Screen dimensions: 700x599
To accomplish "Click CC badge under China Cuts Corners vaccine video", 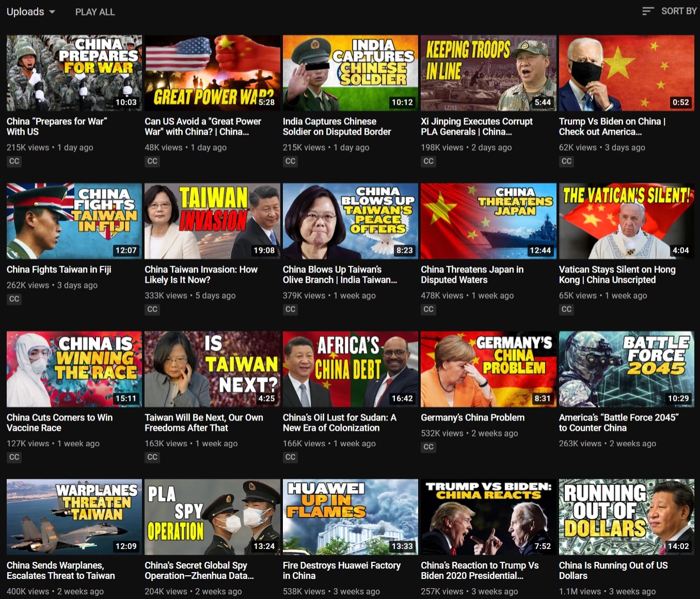I will pyautogui.click(x=14, y=457).
